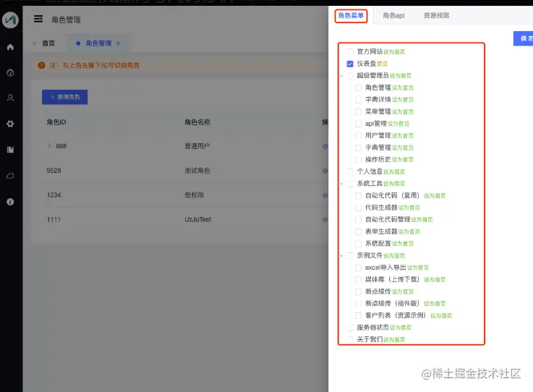The width and height of the screenshot is (533, 392).
Task: Click settings icon in row 9528
Action: point(325,171)
